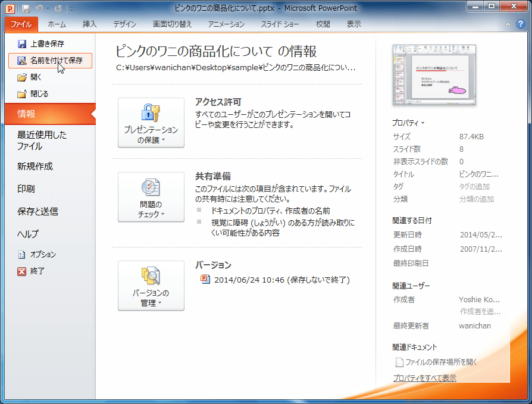Click the file path C:¥Users¥wanichan text
The width and height of the screenshot is (532, 404).
point(236,67)
